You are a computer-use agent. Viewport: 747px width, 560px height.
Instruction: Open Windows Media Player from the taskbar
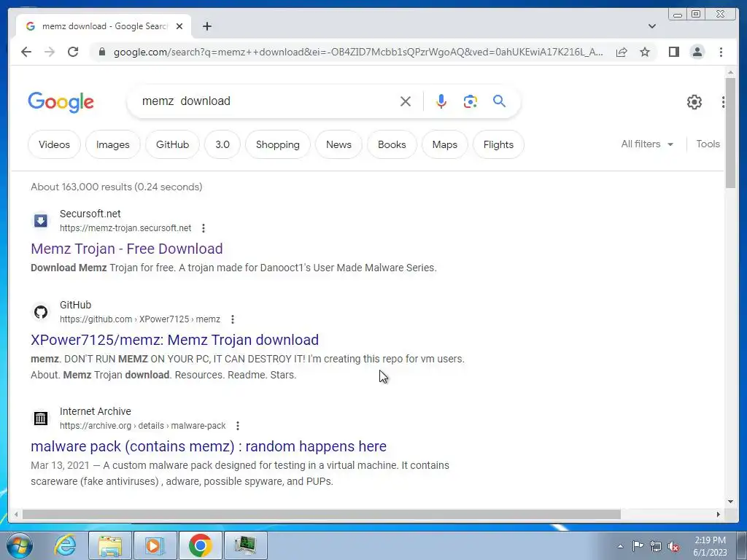[x=155, y=545]
